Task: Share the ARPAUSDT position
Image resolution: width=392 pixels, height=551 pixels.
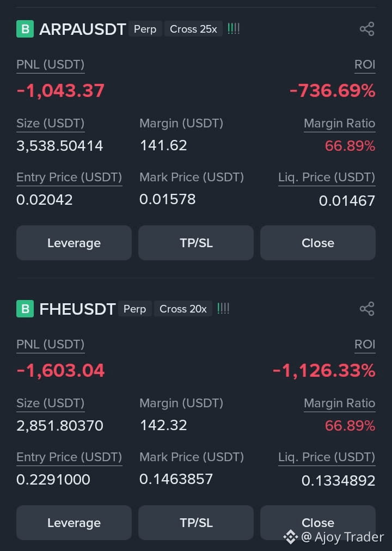Action: click(x=367, y=29)
